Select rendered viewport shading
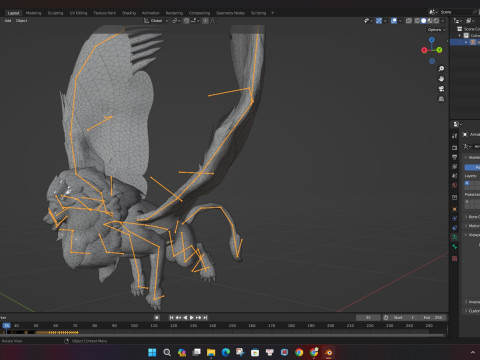 [x=436, y=21]
